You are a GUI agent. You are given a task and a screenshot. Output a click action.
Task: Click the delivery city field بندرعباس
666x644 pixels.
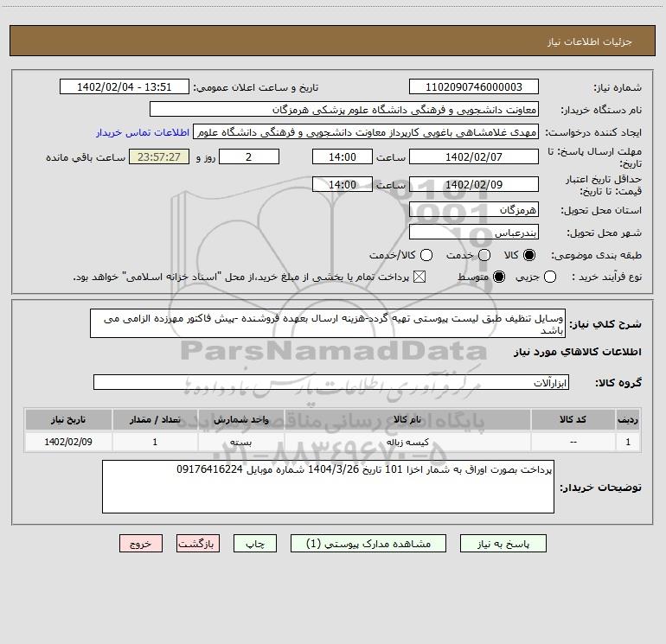pos(474,232)
